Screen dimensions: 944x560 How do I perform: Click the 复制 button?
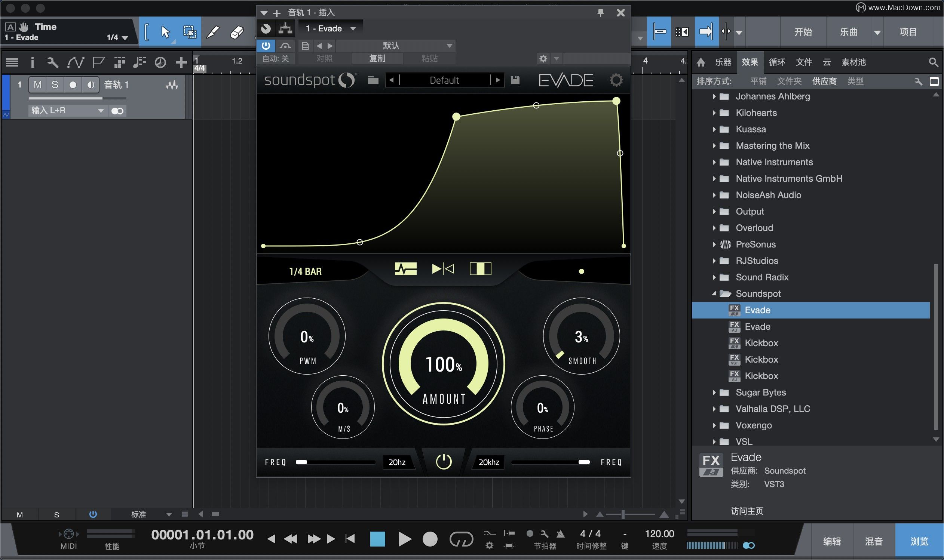pos(377,58)
